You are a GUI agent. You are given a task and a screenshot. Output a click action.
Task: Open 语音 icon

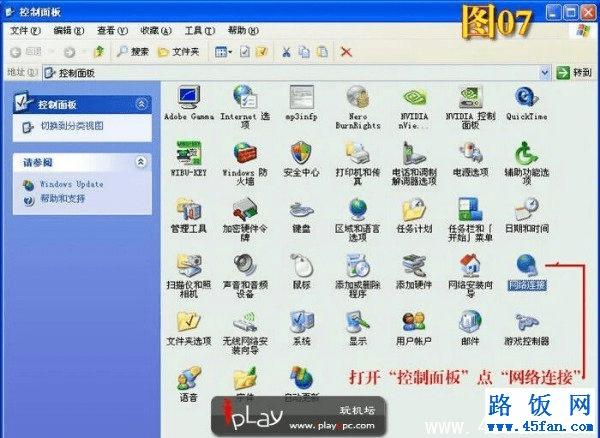pyautogui.click(x=189, y=378)
